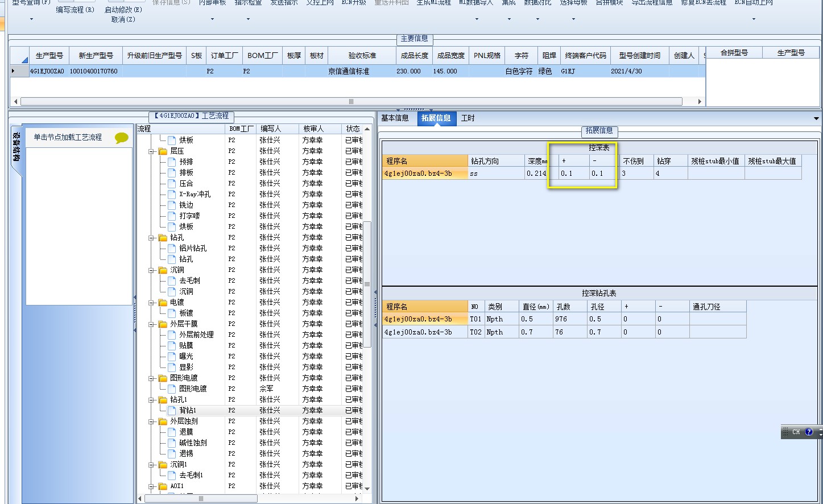Select row indicator of the 4G1EJ00ZA0 row
The image size is (823, 504).
pyautogui.click(x=19, y=72)
